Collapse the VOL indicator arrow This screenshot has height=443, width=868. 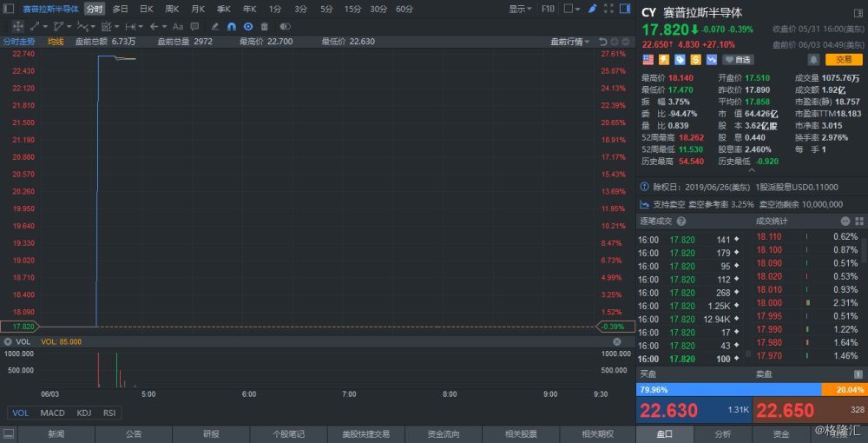point(8,341)
